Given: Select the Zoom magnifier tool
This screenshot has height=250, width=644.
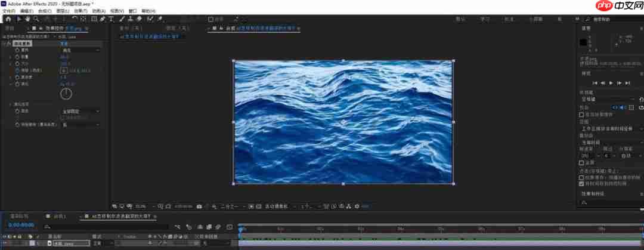Looking at the screenshot, I should (x=36, y=19).
